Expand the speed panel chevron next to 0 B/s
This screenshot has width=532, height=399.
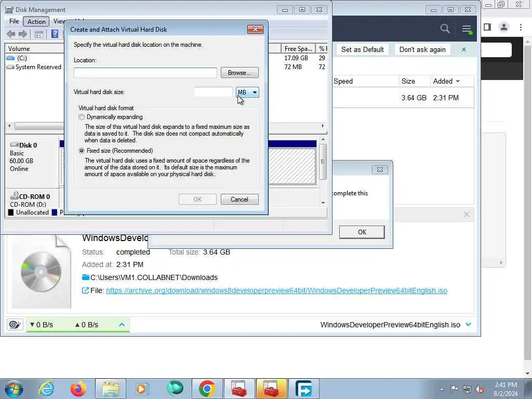[x=122, y=325]
